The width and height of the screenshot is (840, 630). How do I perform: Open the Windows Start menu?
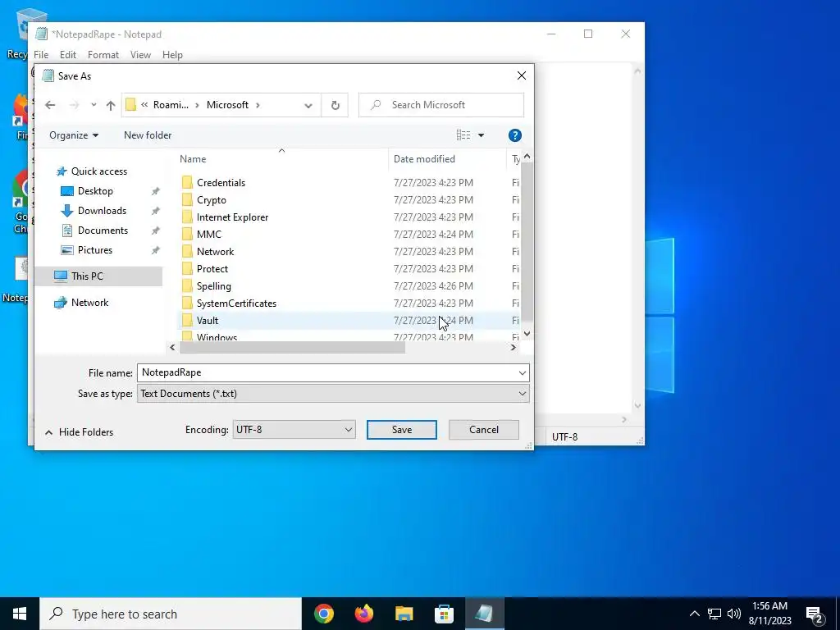point(20,614)
